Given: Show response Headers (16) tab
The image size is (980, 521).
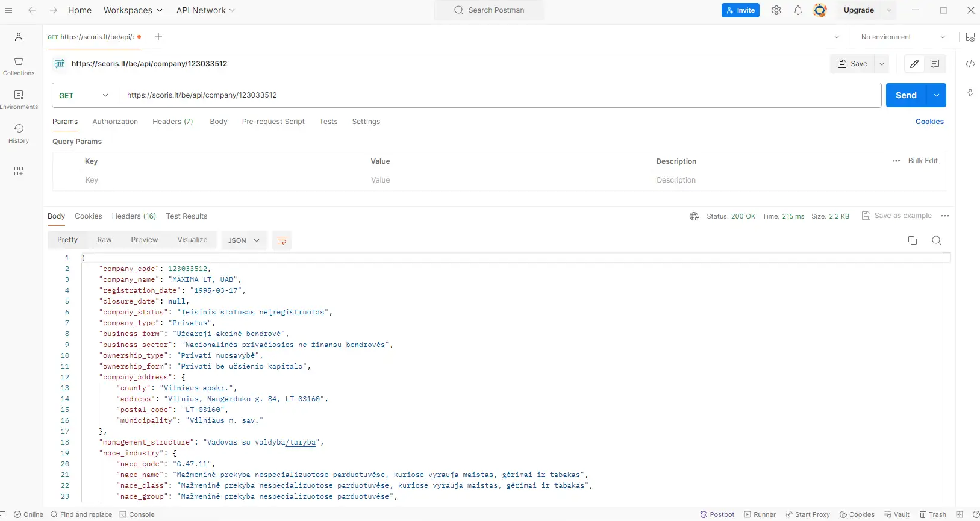Looking at the screenshot, I should pyautogui.click(x=134, y=216).
